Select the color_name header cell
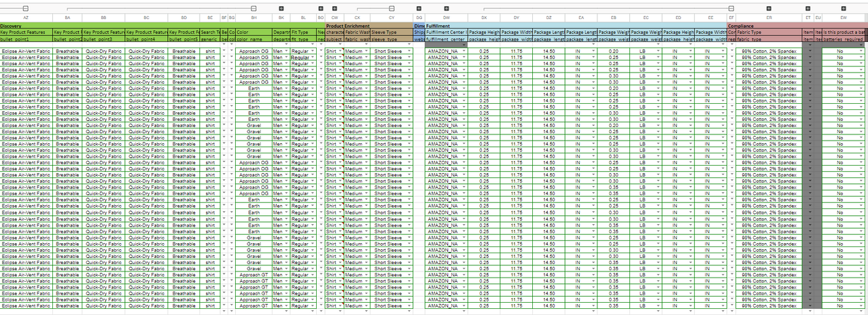 coord(254,40)
